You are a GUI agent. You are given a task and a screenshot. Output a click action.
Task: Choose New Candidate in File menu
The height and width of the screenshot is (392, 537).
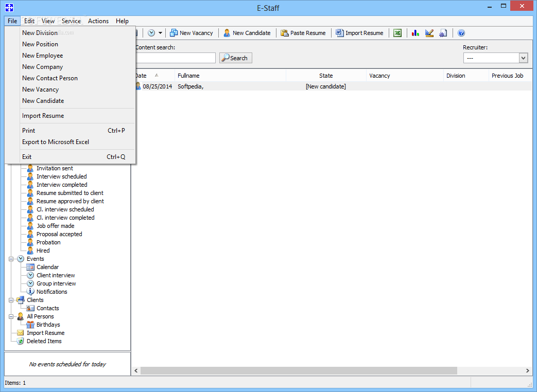(x=70, y=100)
